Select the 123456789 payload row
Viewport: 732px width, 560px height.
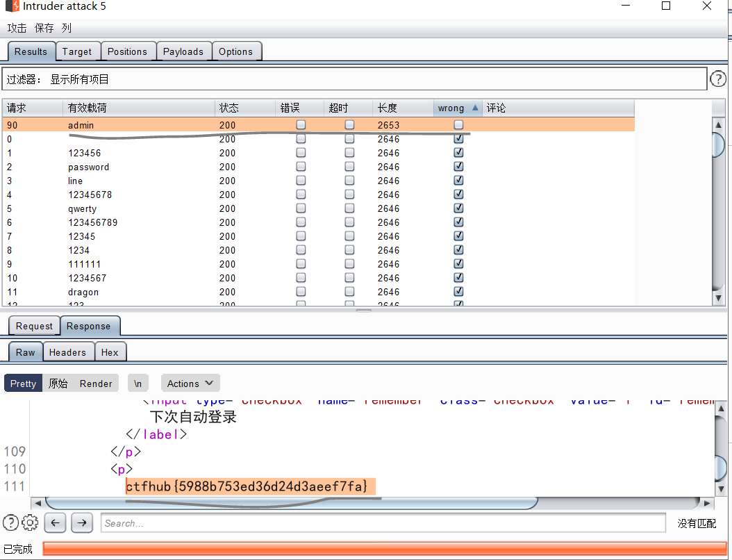tap(318, 222)
